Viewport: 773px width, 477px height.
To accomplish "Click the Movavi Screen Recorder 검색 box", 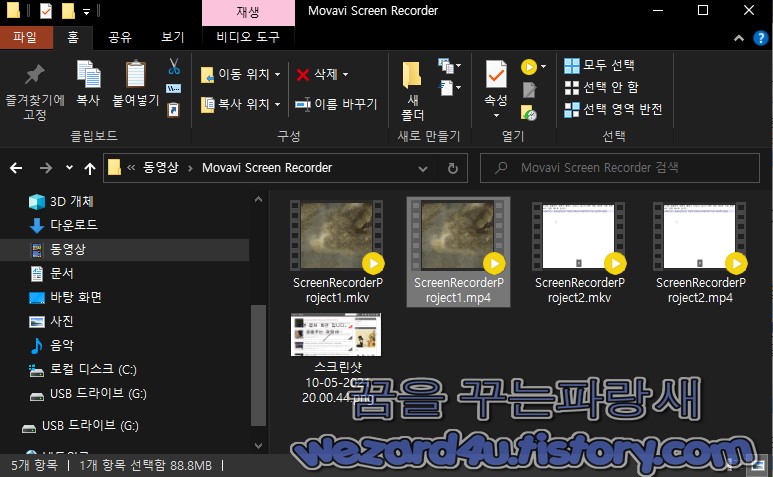I will click(620, 168).
